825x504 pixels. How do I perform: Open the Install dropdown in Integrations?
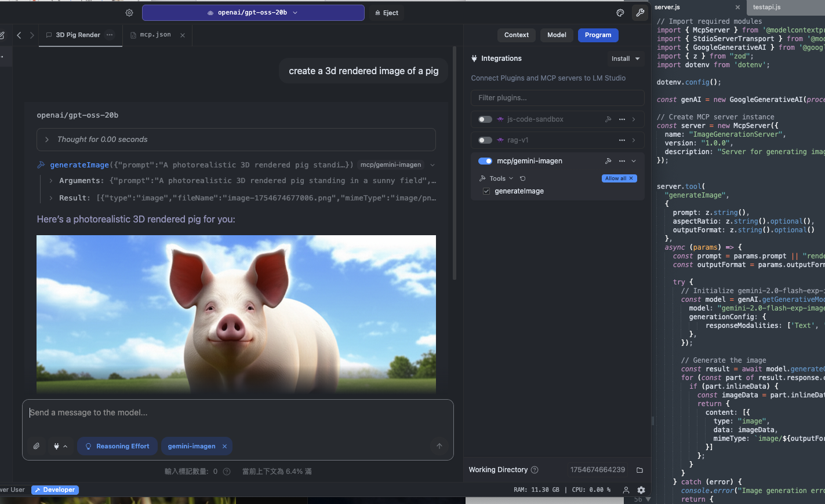625,59
